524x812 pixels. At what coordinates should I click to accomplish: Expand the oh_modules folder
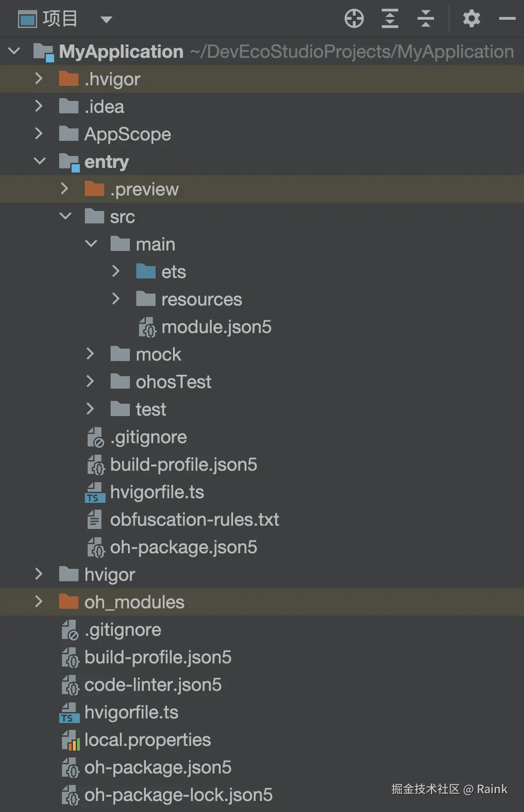pyautogui.click(x=39, y=602)
